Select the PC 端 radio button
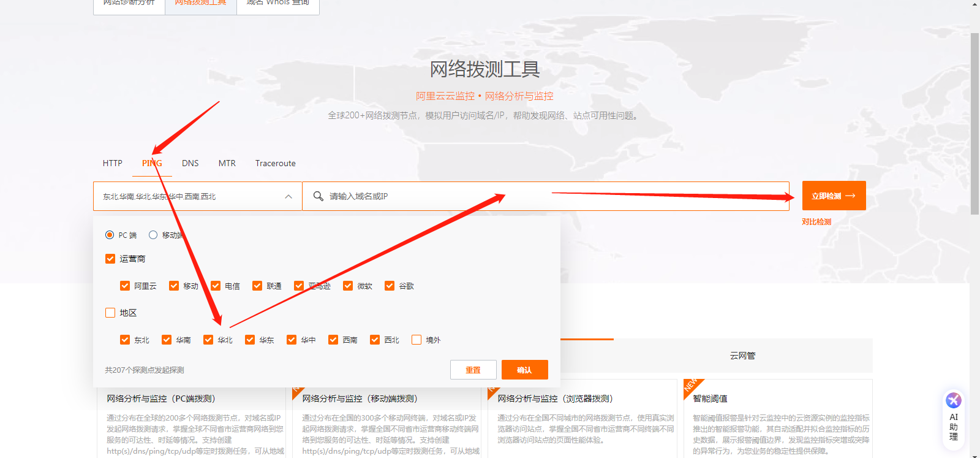Screen dimensions: 980x458 coord(110,235)
